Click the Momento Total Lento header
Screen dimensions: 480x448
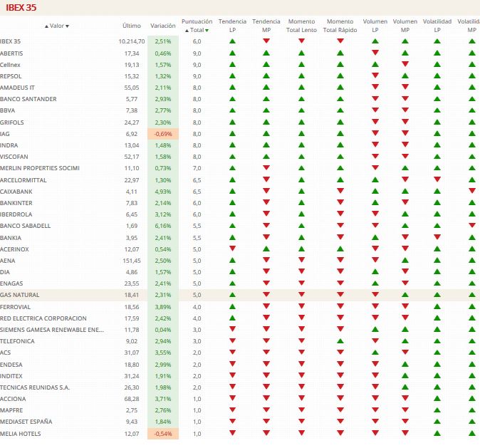pos(301,26)
